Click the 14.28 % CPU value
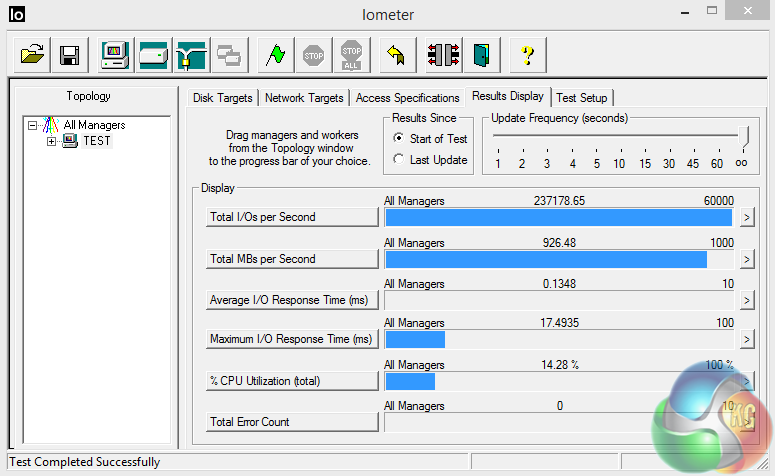Image resolution: width=775 pixels, height=476 pixels. 560,365
